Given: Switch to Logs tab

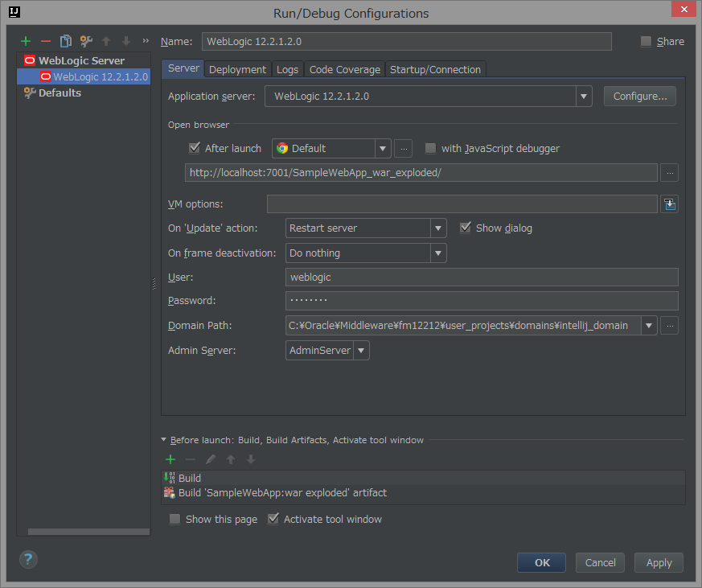Looking at the screenshot, I should coord(287,69).
